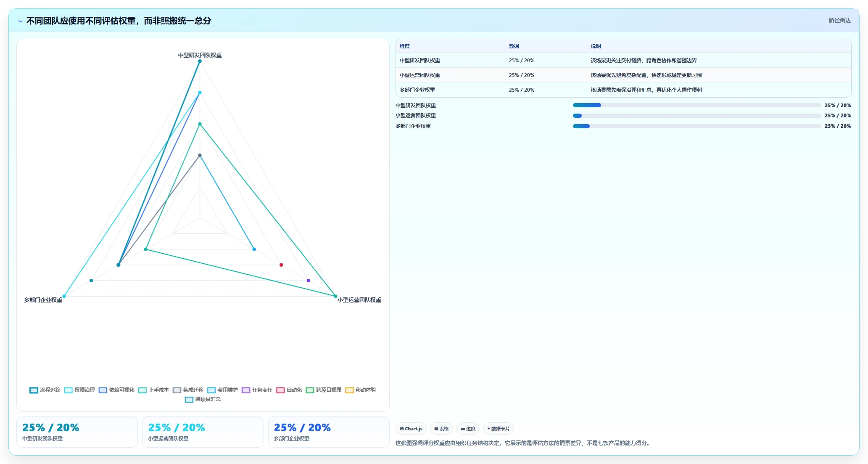Open the Chart.js chip
The height and width of the screenshot is (464, 868).
point(411,429)
